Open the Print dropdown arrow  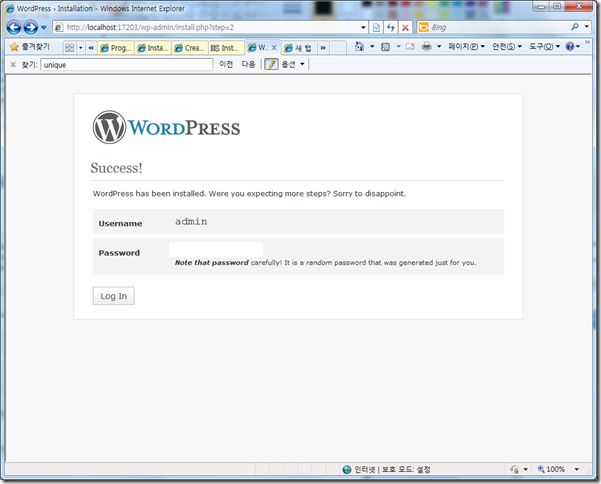439,46
